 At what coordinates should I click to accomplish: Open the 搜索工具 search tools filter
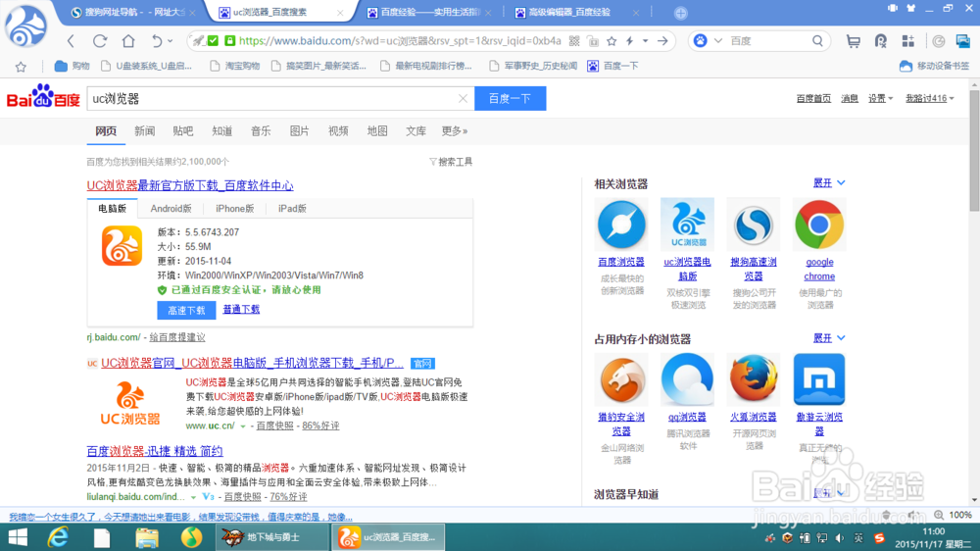(x=451, y=162)
